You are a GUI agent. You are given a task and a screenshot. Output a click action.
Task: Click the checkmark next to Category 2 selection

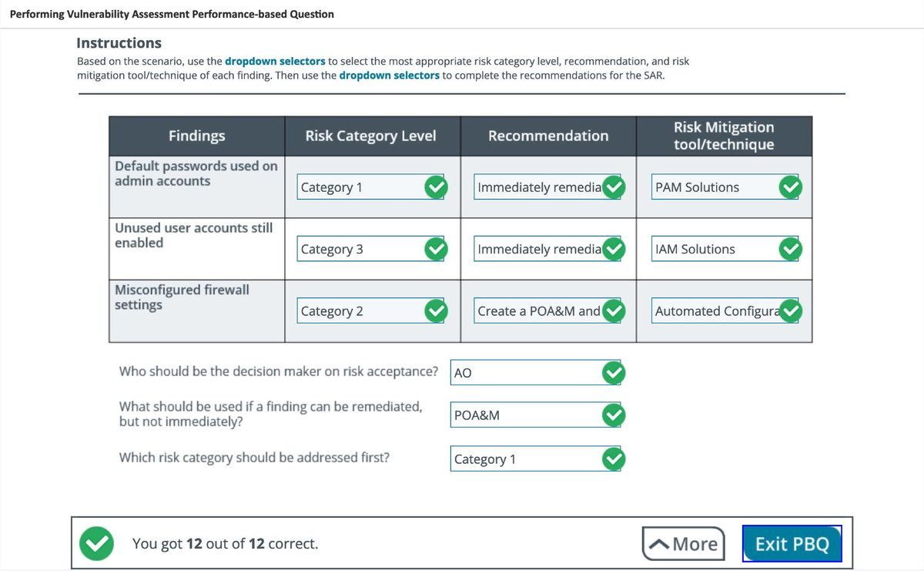coord(436,311)
